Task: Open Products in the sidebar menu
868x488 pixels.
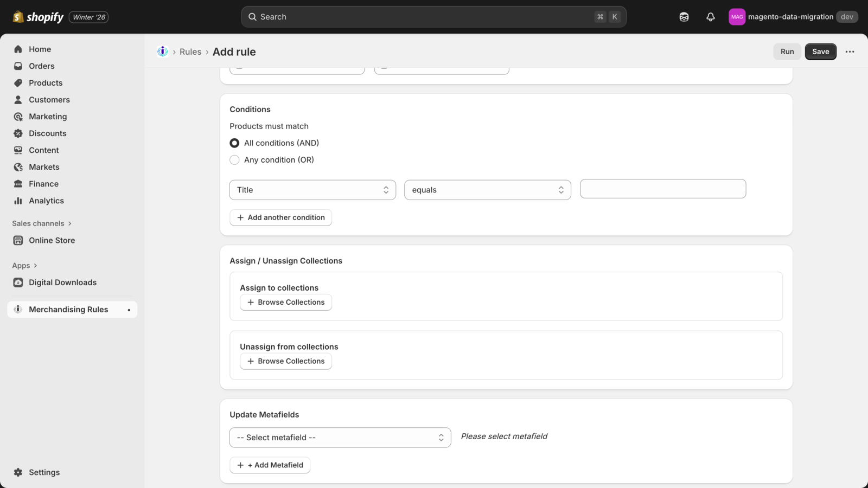Action: [x=46, y=83]
